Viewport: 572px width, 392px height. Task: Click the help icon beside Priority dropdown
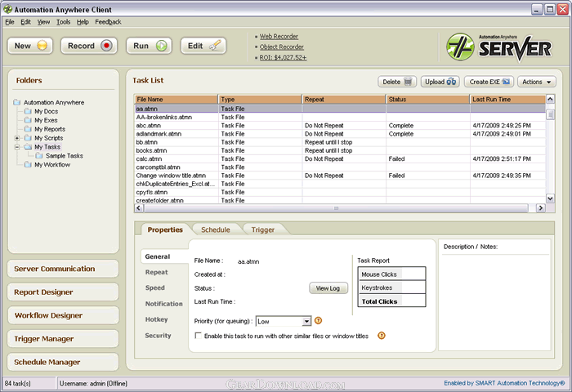coord(318,320)
